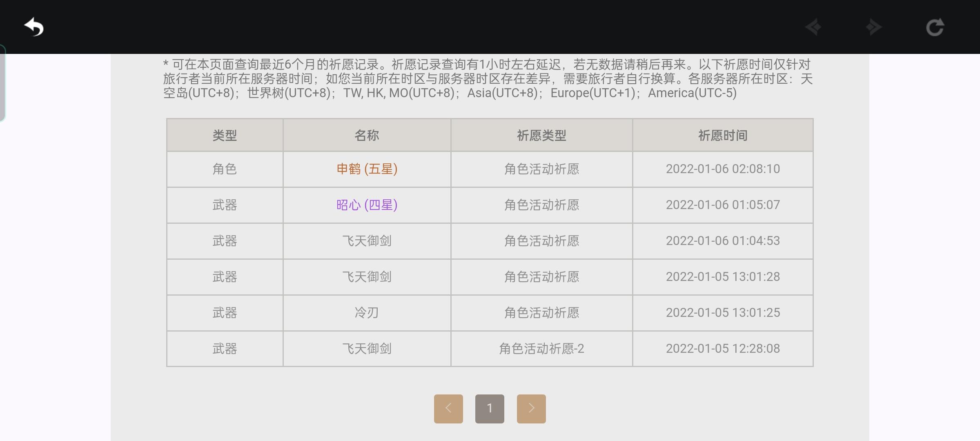Click the timestamp 2022-01-05 12:28:08

[723, 349]
